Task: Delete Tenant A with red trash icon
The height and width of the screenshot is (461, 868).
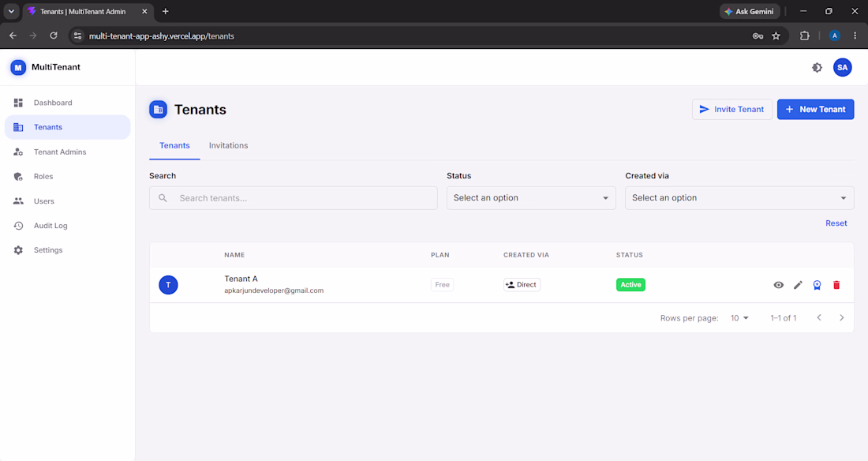Action: tap(836, 285)
